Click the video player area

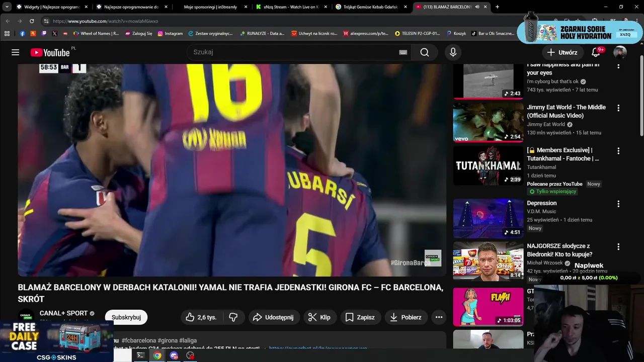pos(232,170)
